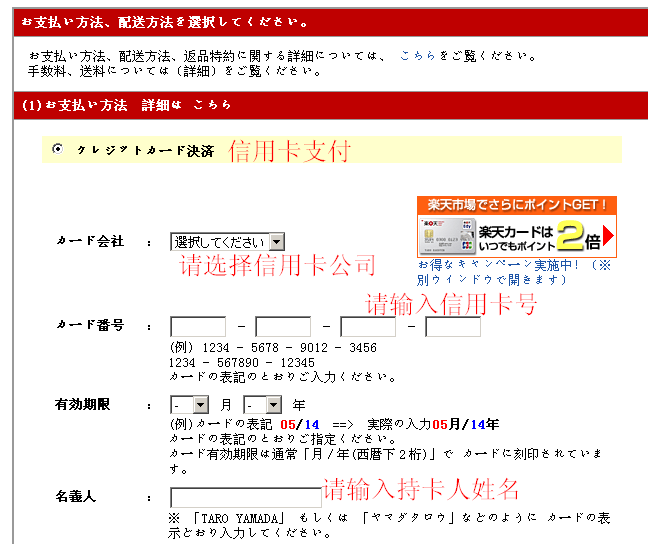
Task: Click the 別ウインドウで開きます link text
Action: click(x=490, y=279)
